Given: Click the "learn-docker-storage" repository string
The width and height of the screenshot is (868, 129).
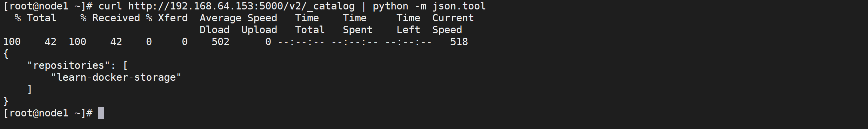Looking at the screenshot, I should click(116, 77).
